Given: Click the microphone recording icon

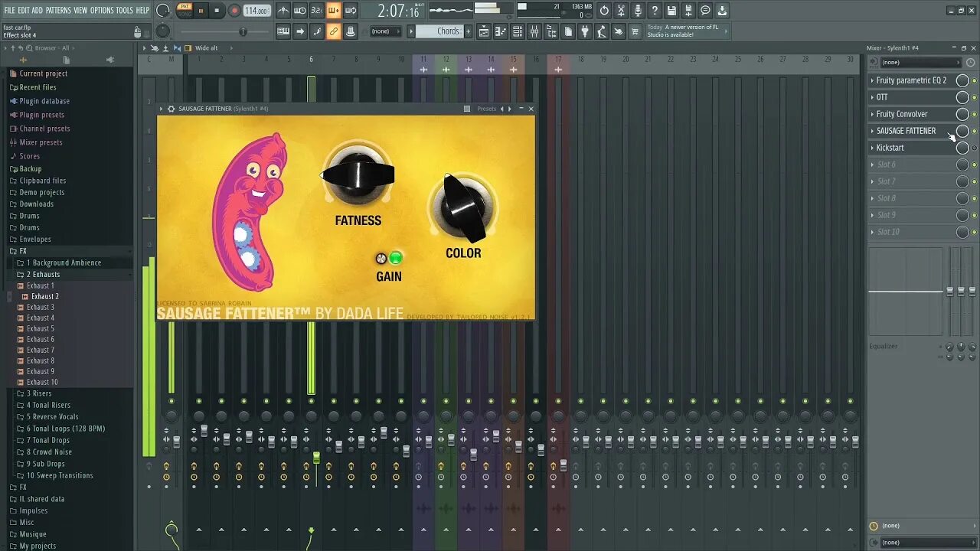Looking at the screenshot, I should click(638, 10).
